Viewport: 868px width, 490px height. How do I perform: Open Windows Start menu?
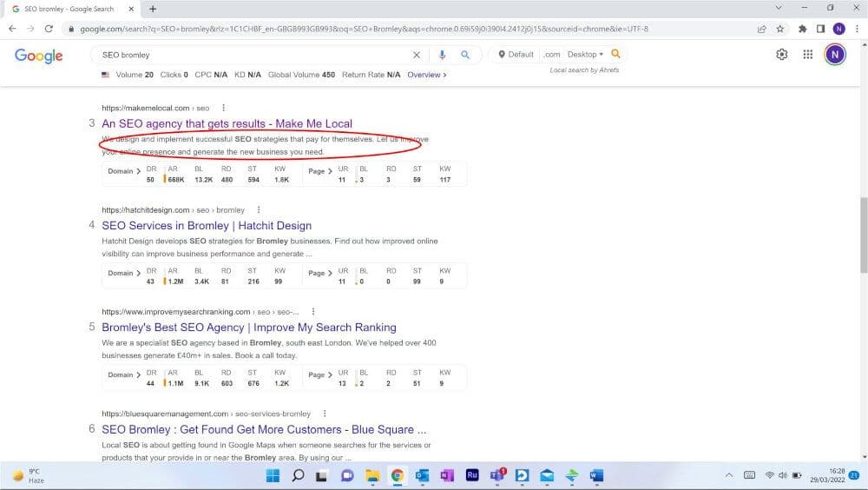click(x=273, y=475)
